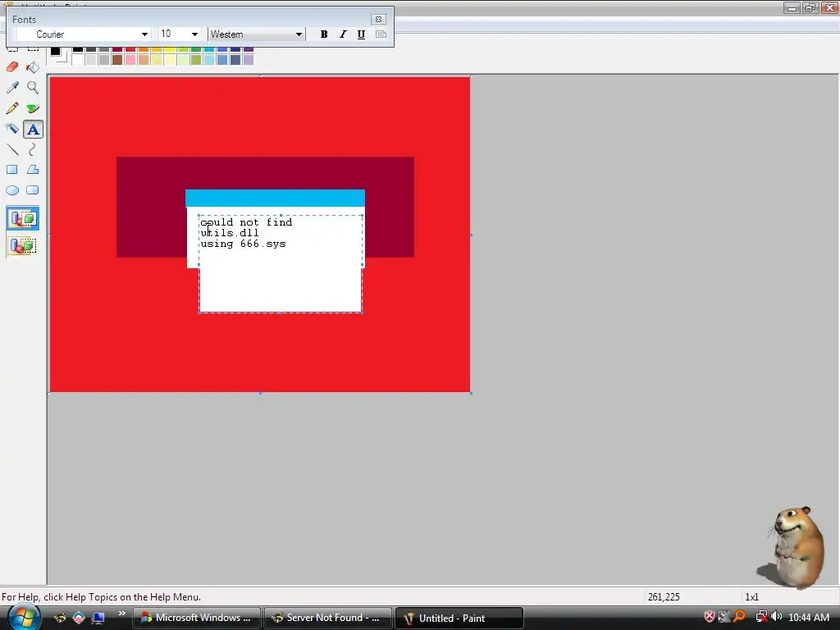The width and height of the screenshot is (840, 630).
Task: Pick the pink color swatch
Action: pyautogui.click(x=130, y=59)
